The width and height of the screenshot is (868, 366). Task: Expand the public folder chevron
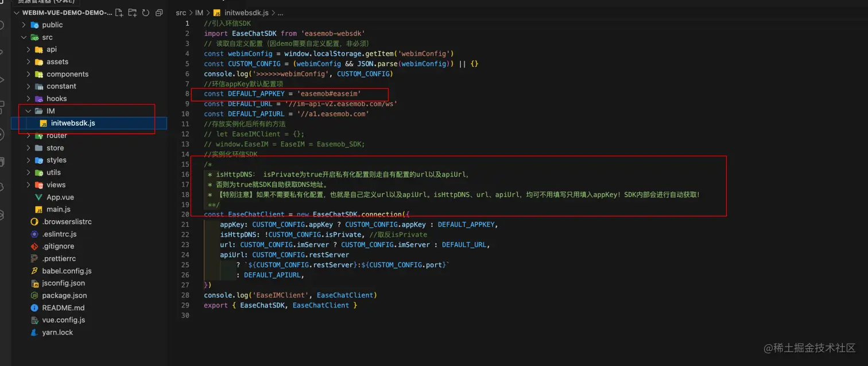click(x=24, y=25)
